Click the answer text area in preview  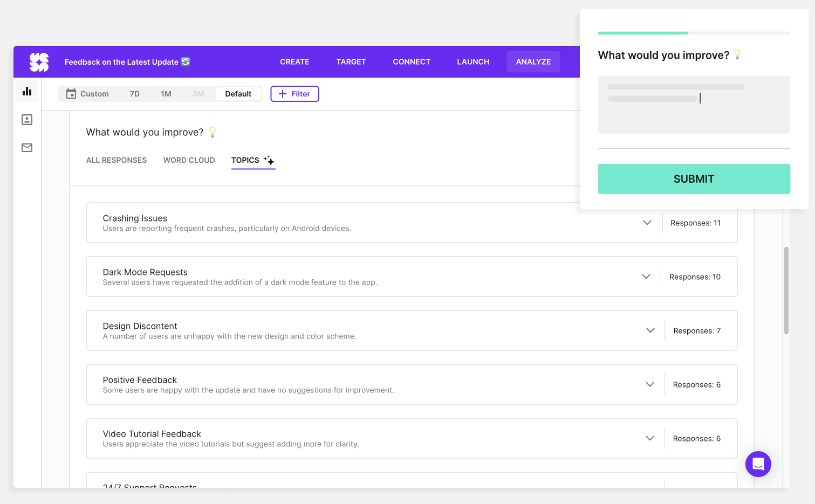pyautogui.click(x=694, y=105)
